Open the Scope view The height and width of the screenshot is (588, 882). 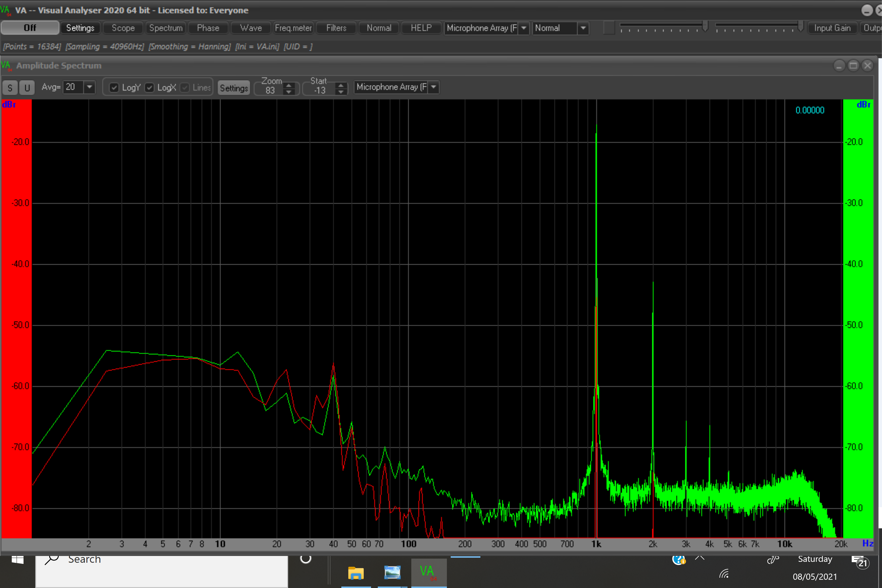tap(123, 28)
